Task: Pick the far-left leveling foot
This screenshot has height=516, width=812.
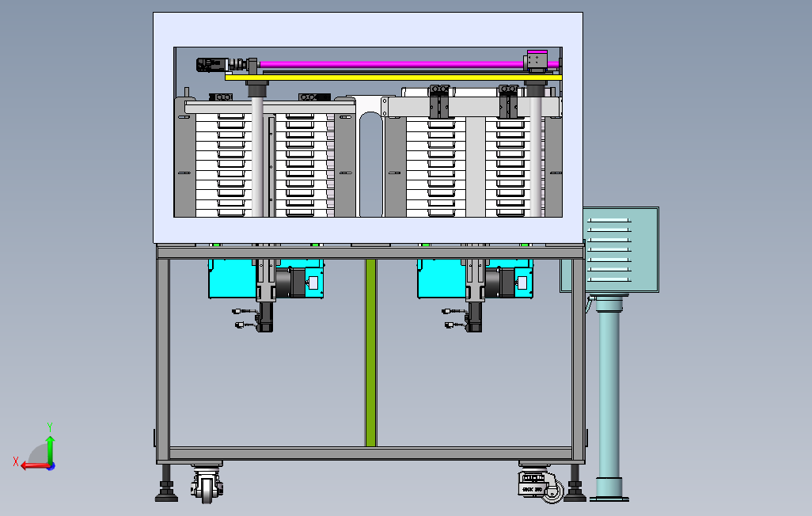Action: pos(166,484)
